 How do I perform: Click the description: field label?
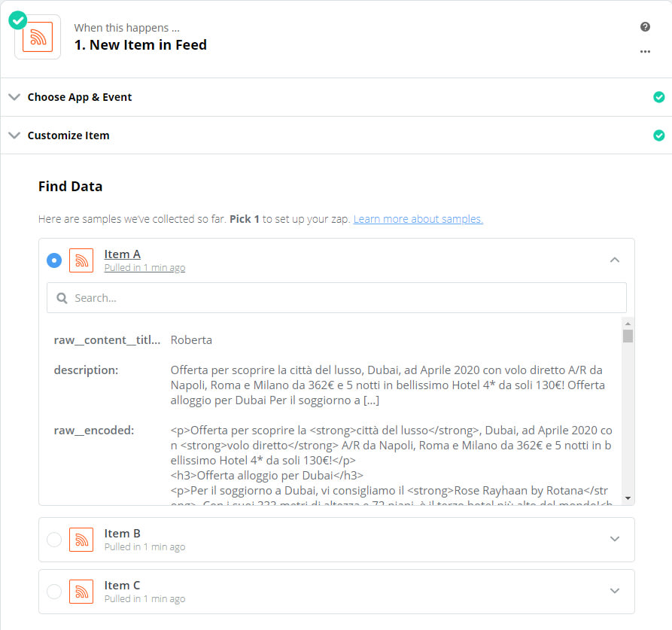tap(86, 370)
